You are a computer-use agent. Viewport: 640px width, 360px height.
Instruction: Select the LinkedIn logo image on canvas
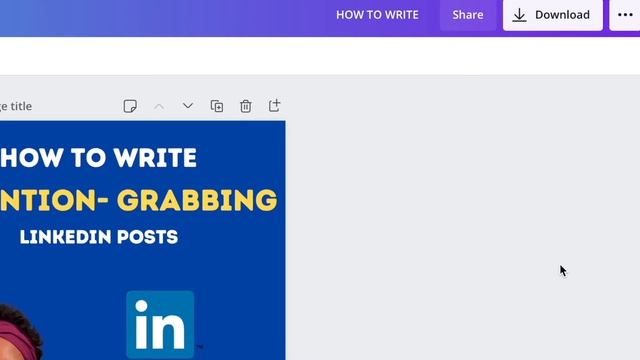160,325
